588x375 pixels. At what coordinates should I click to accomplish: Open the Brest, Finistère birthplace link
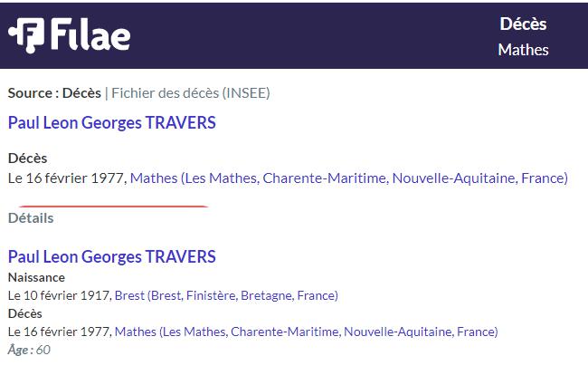226,295
